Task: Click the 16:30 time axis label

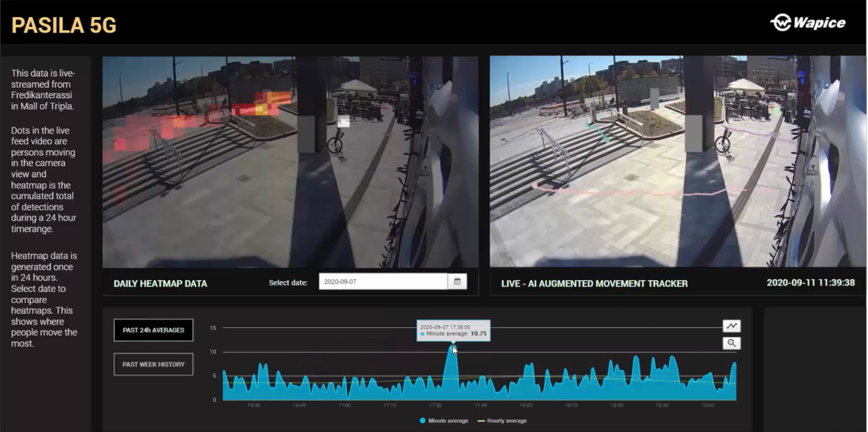Action: pyautogui.click(x=254, y=405)
